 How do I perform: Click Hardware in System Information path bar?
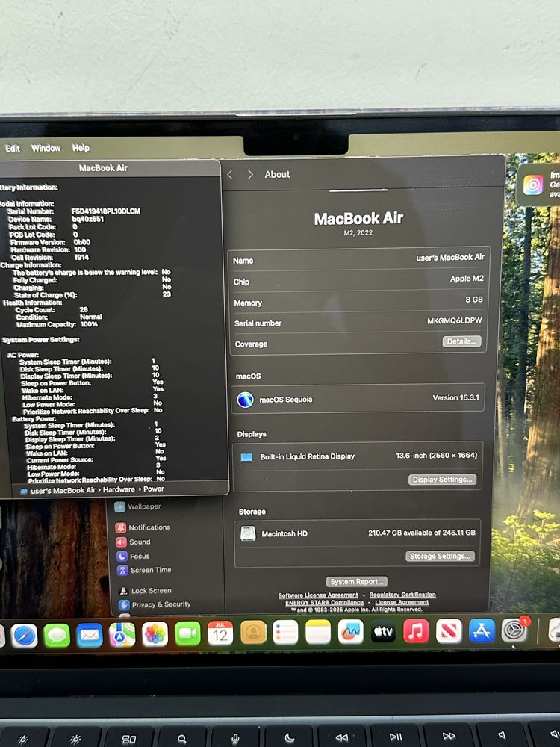click(119, 489)
